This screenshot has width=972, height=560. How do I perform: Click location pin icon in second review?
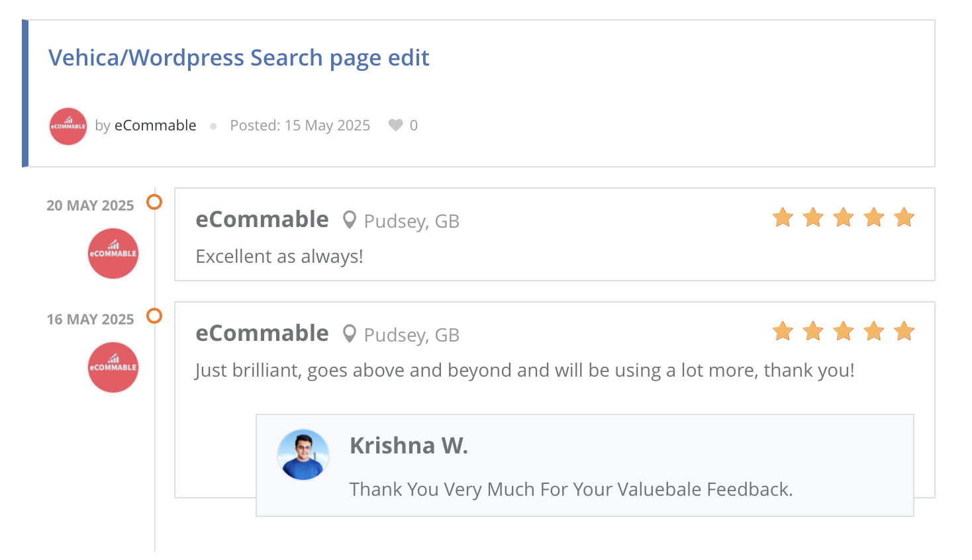click(350, 334)
